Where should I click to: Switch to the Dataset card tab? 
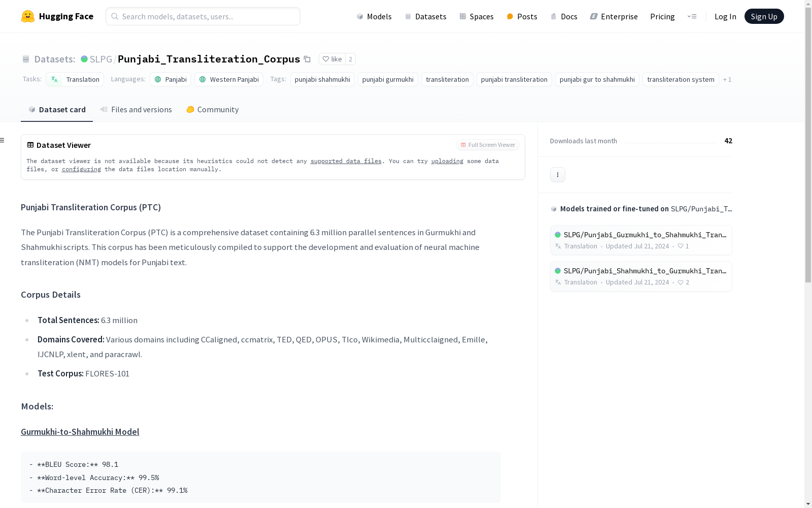click(57, 109)
